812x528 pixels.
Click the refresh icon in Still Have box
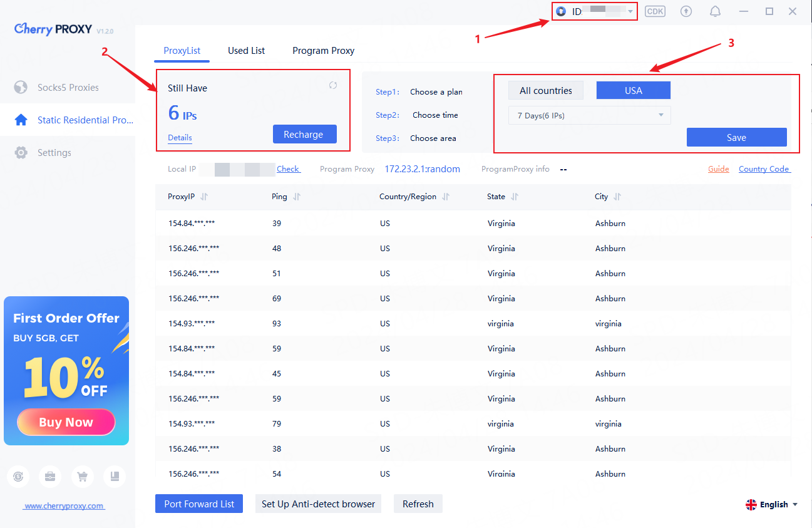[333, 86]
